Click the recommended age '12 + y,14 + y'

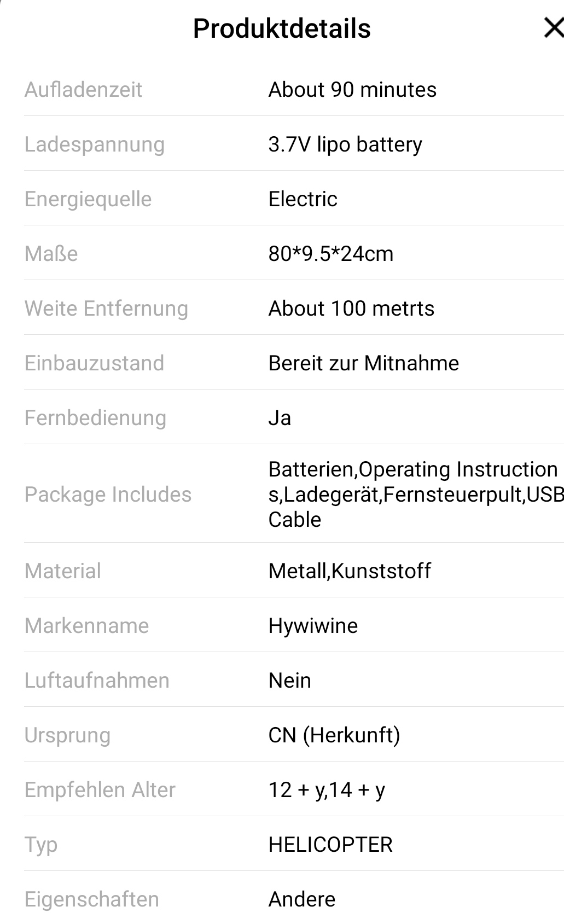tap(327, 790)
